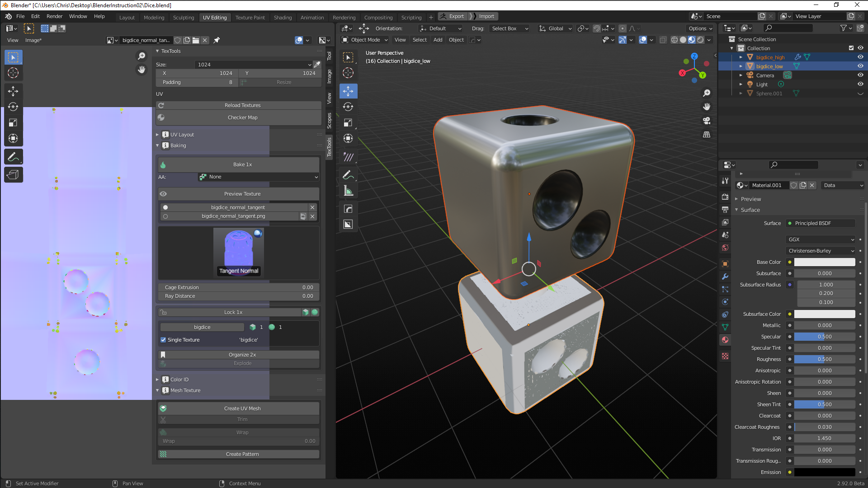Hide the Light object in outliner
Viewport: 868px width, 488px height.
[x=860, y=84]
